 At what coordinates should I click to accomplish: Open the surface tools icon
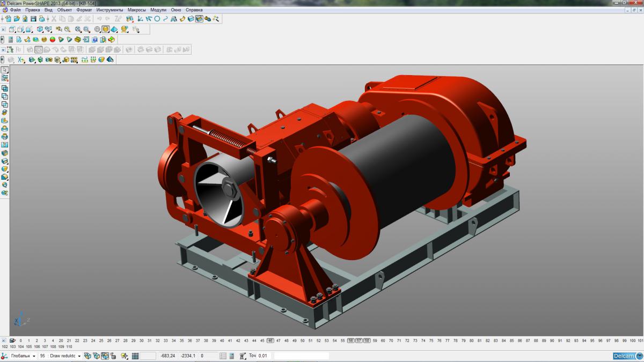[182, 18]
